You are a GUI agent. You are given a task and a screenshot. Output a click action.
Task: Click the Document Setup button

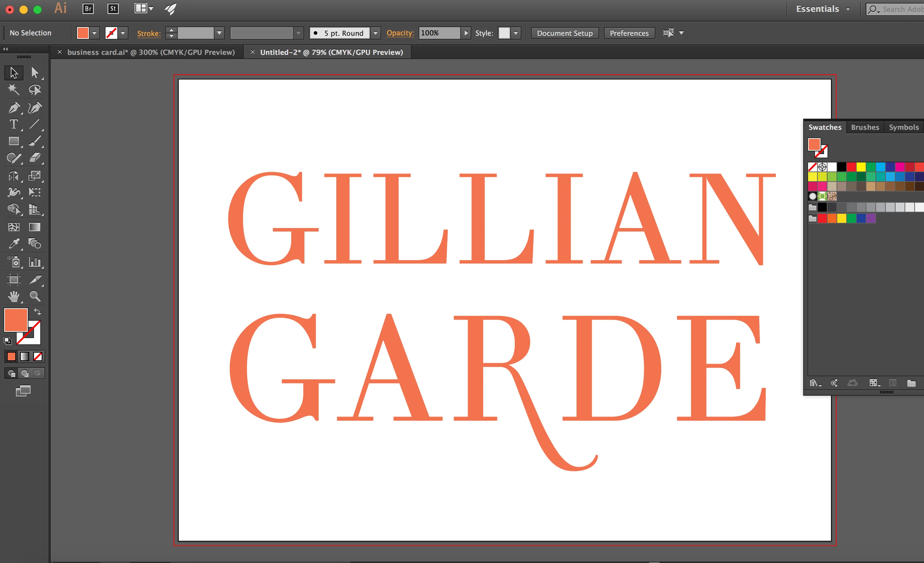pos(564,33)
